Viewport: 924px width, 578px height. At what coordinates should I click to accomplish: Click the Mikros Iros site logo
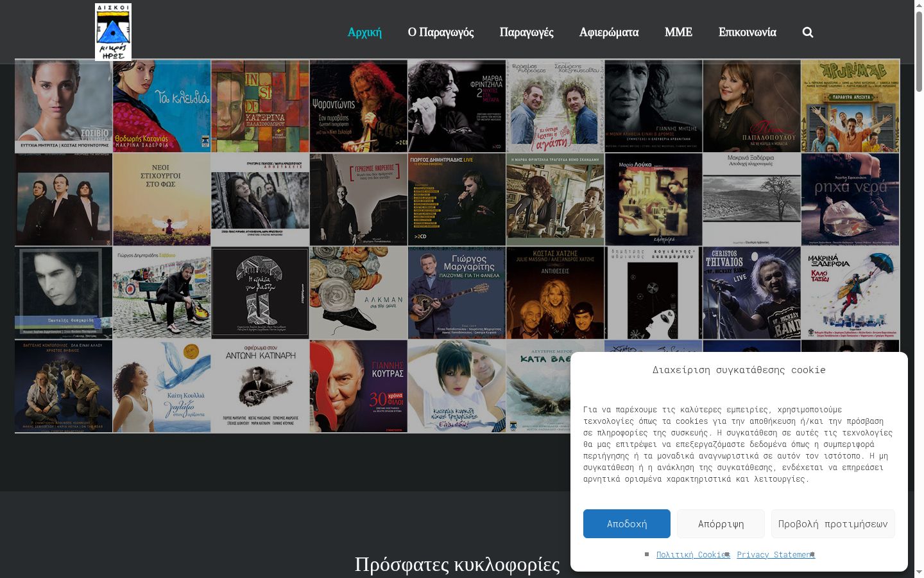113,32
